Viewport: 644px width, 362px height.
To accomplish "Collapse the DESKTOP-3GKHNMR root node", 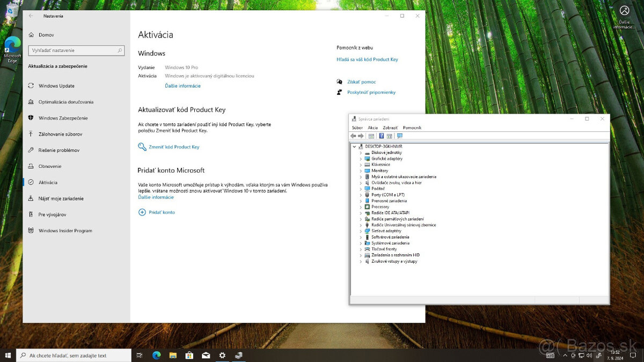I will [x=354, y=146].
